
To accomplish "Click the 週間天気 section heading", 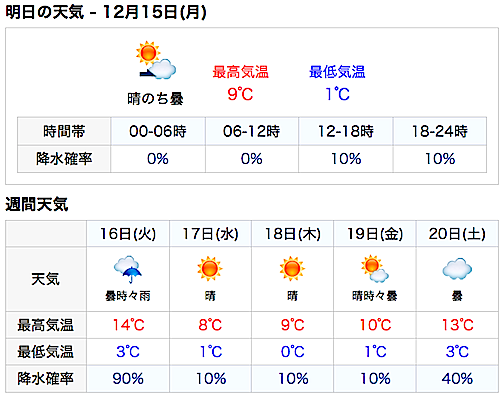I will pos(37,204).
